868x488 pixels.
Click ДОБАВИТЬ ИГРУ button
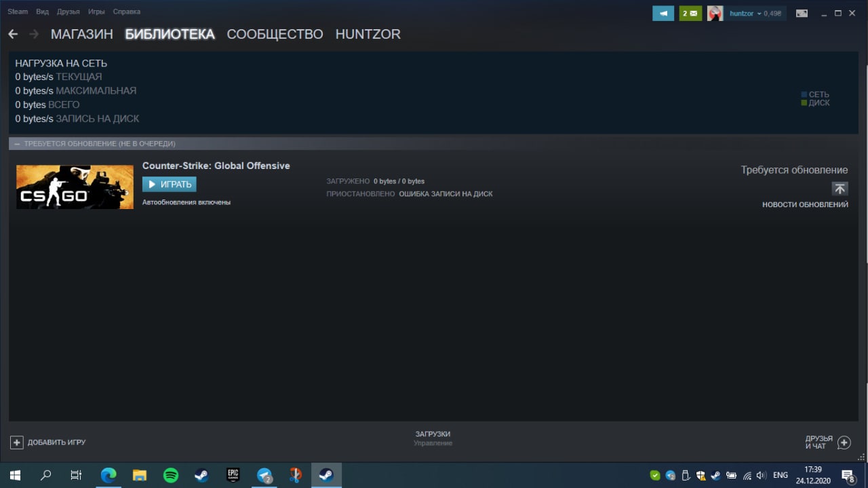(48, 443)
